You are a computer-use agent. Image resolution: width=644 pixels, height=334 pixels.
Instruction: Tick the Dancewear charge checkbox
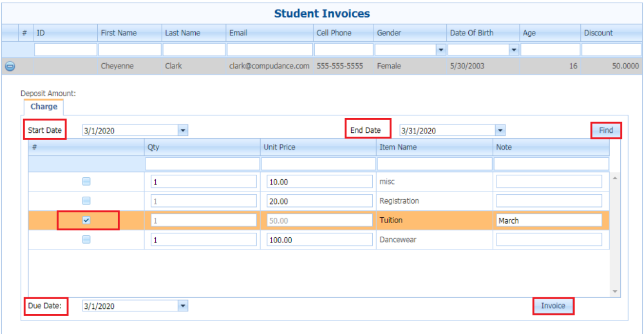86,239
